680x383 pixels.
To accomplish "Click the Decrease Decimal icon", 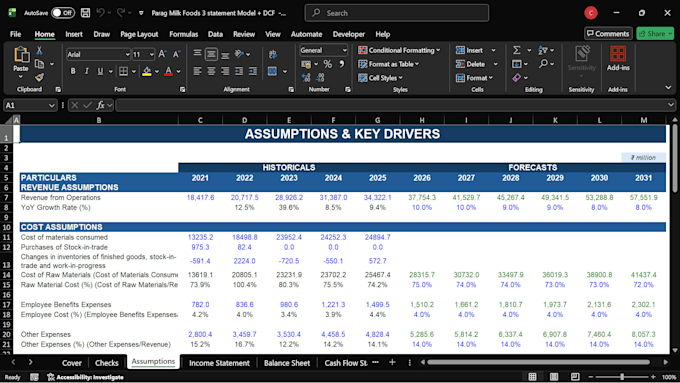I will [x=320, y=78].
